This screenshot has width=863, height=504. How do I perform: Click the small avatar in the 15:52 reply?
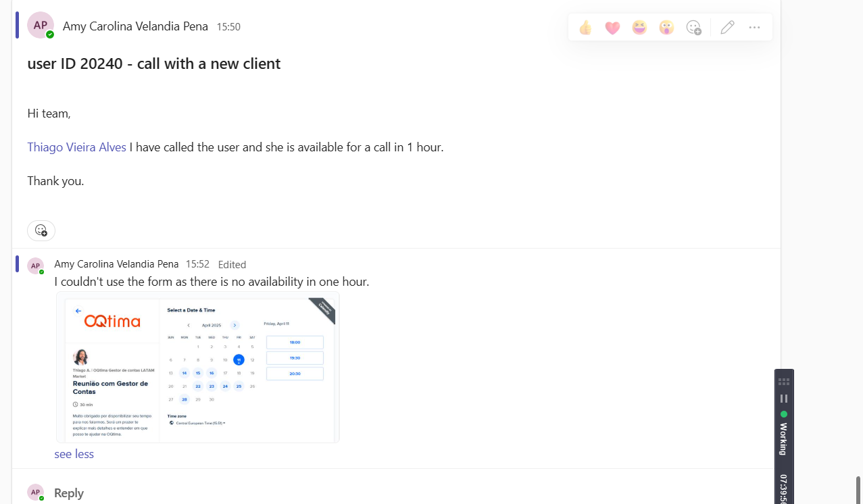(x=35, y=266)
